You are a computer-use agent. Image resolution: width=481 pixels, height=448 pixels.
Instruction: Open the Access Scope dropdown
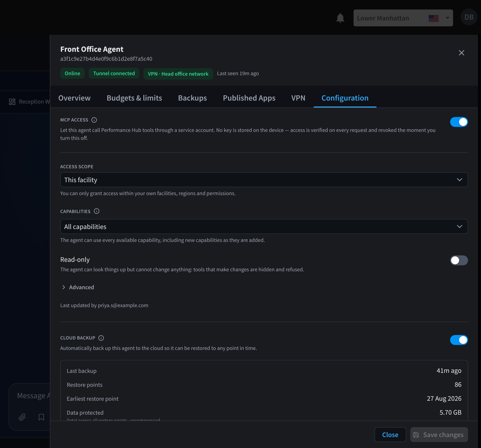click(x=264, y=180)
